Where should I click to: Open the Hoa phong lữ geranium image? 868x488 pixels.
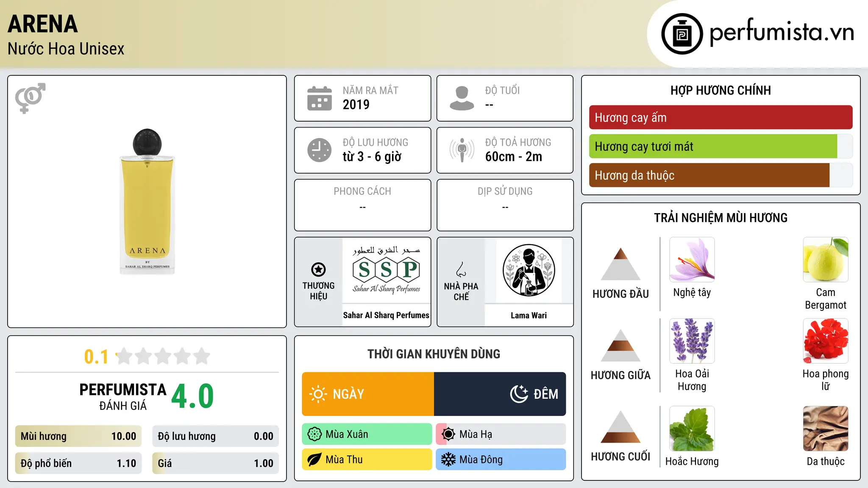pos(826,341)
